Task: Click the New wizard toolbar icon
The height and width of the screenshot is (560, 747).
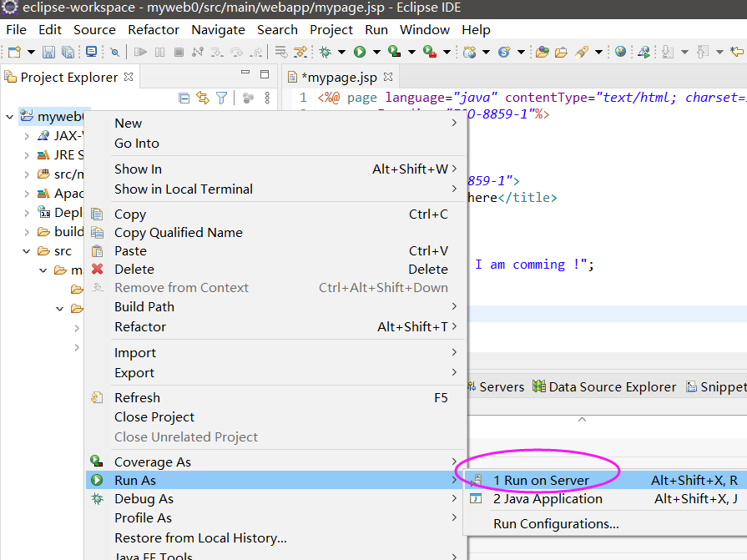Action: coord(14,52)
